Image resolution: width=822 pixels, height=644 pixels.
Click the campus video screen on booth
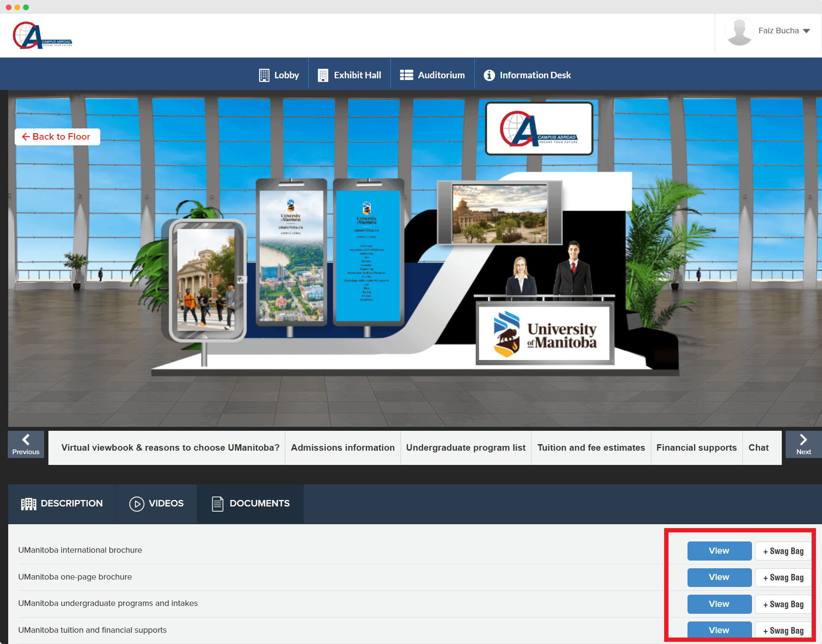coord(500,213)
